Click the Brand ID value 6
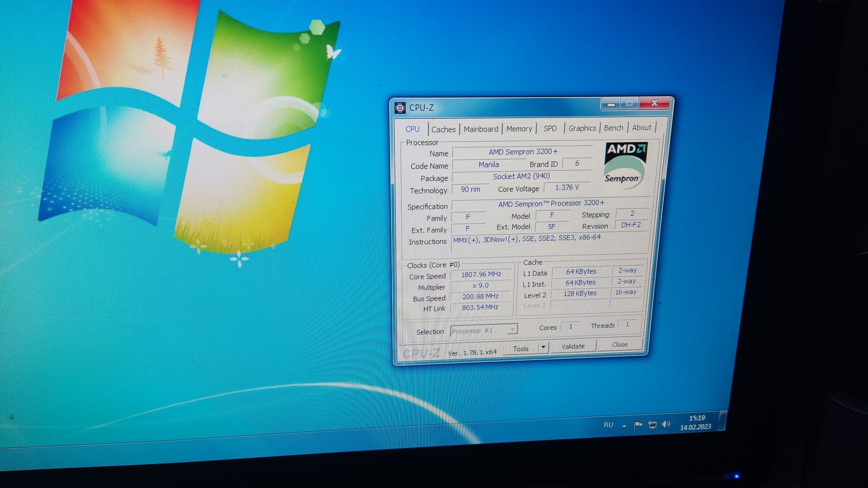868x488 pixels. [577, 163]
